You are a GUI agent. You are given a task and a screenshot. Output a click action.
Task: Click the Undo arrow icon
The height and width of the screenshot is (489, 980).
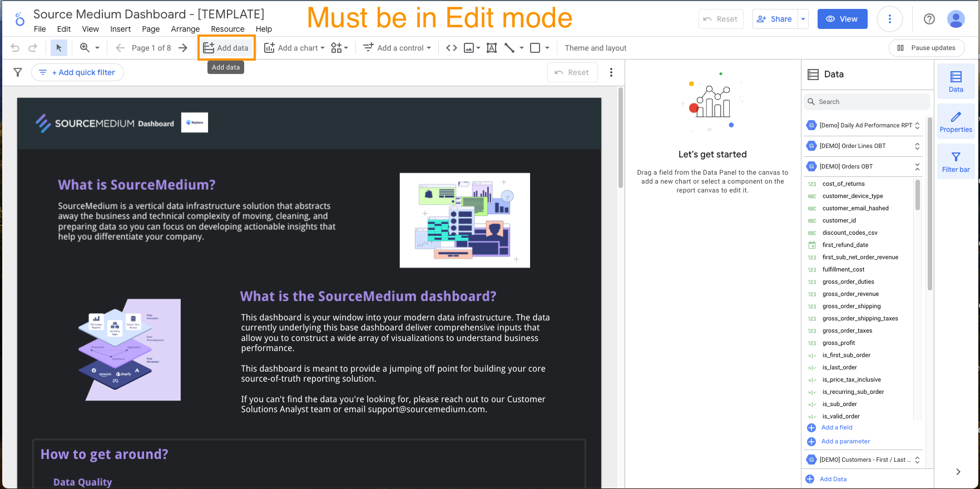click(15, 48)
